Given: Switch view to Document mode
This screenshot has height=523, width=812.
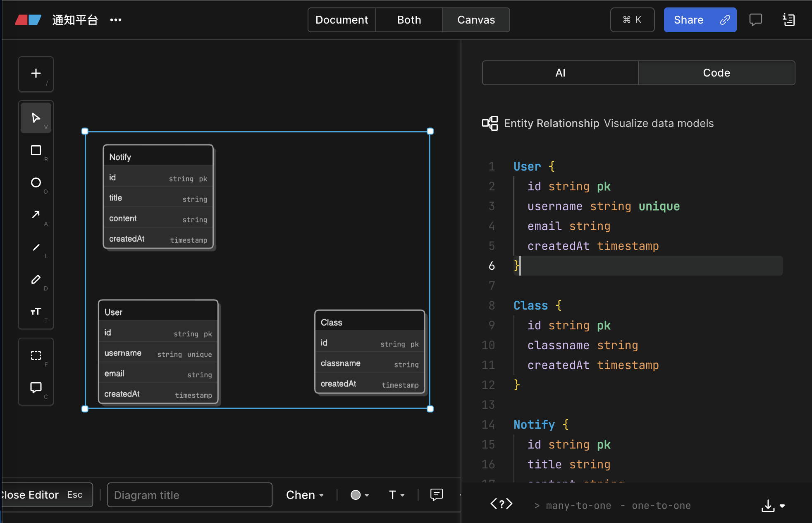Looking at the screenshot, I should [342, 20].
